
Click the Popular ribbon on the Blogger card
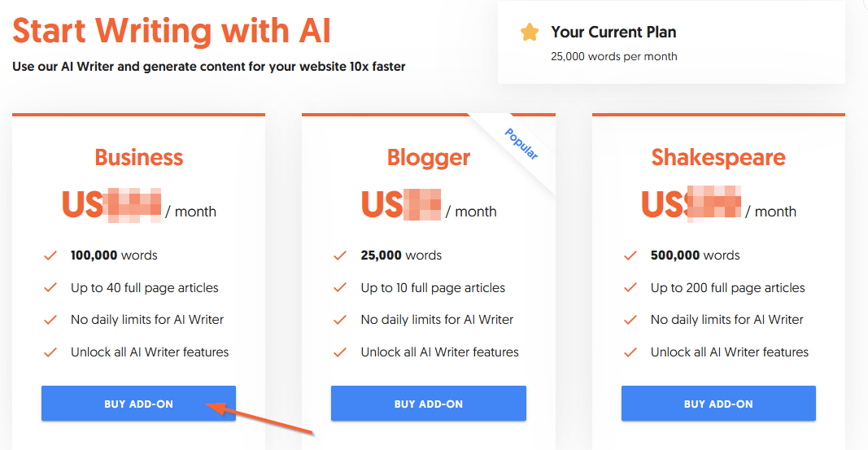[521, 144]
